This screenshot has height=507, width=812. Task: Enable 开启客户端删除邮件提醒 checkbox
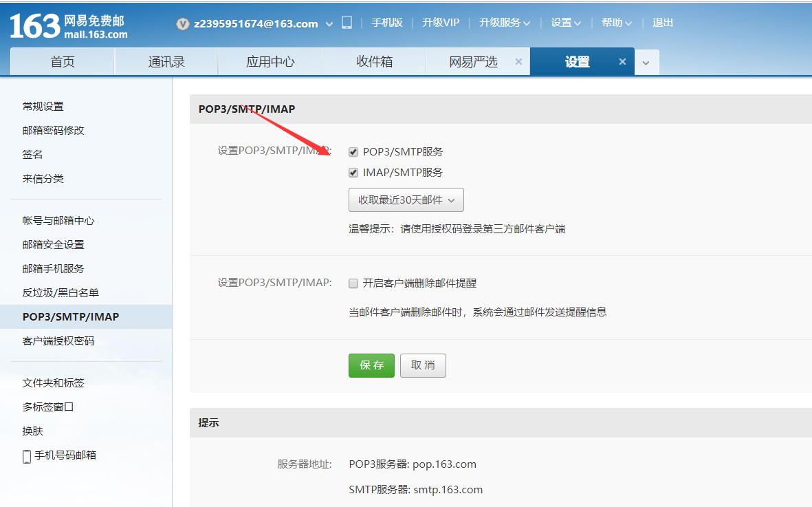(353, 283)
